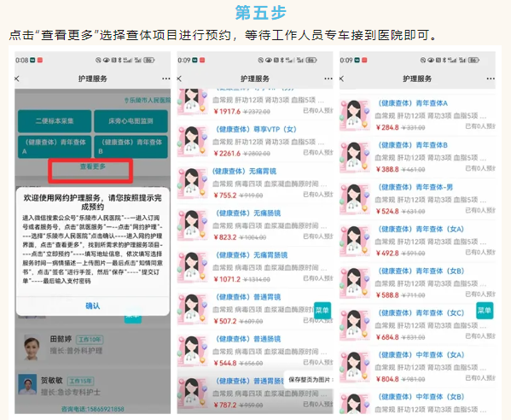Click the doctor avatar beside 普通胃镜
The image size is (511, 420).
pos(192,309)
